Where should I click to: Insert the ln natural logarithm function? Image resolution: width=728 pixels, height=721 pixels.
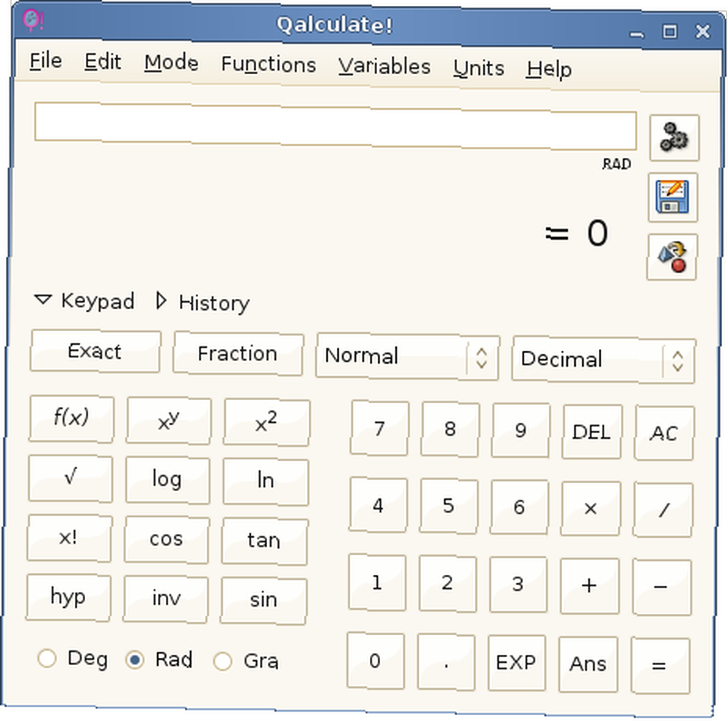[x=266, y=482]
